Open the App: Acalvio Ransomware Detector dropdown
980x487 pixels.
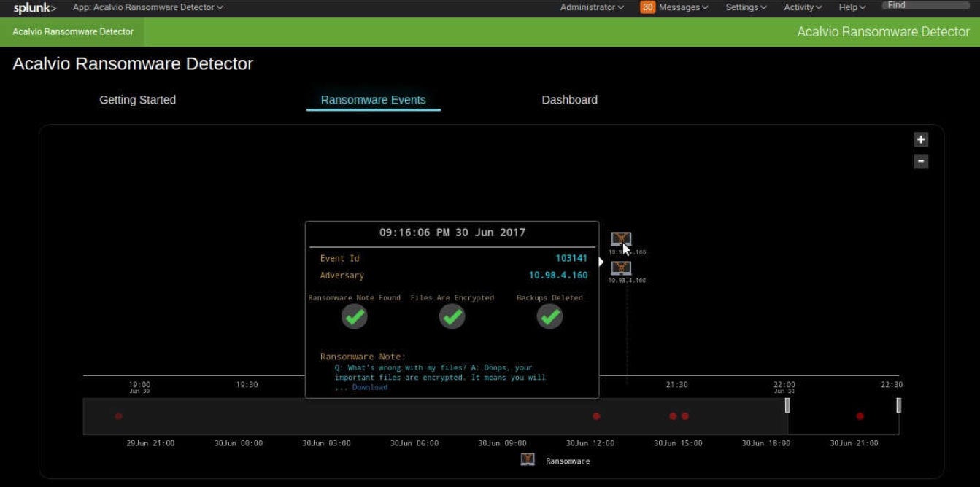tap(148, 7)
